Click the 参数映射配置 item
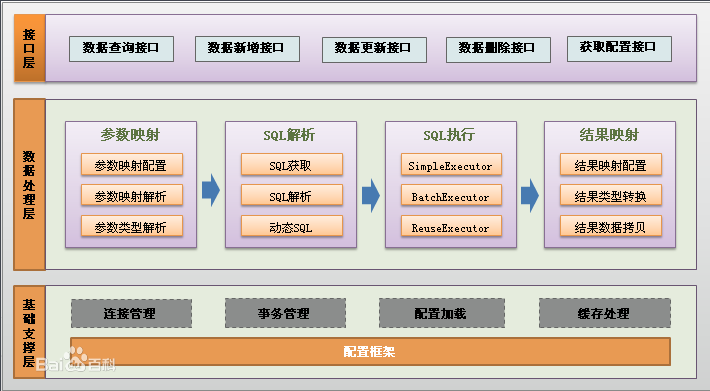The image size is (710, 391). pos(132,165)
